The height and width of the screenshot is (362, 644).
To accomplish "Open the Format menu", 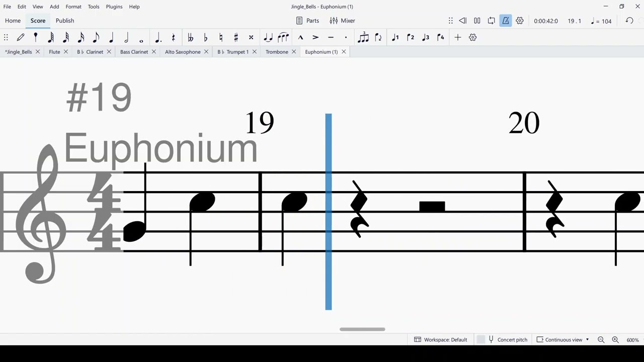I will [x=73, y=7].
